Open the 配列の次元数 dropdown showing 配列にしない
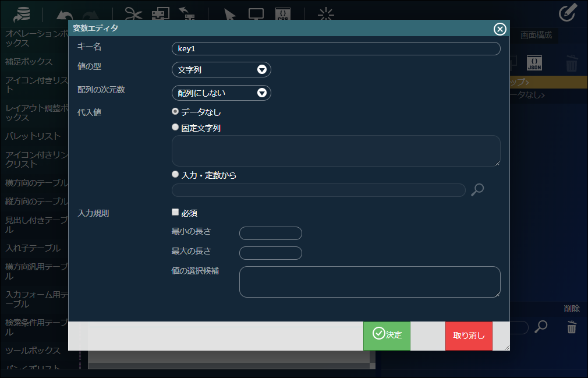The width and height of the screenshot is (588, 378). pyautogui.click(x=221, y=93)
